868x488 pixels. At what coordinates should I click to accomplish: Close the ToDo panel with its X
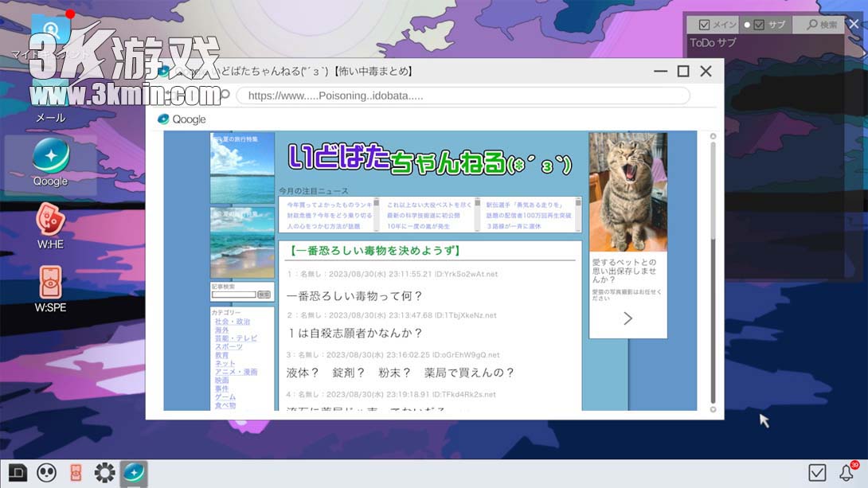854,24
